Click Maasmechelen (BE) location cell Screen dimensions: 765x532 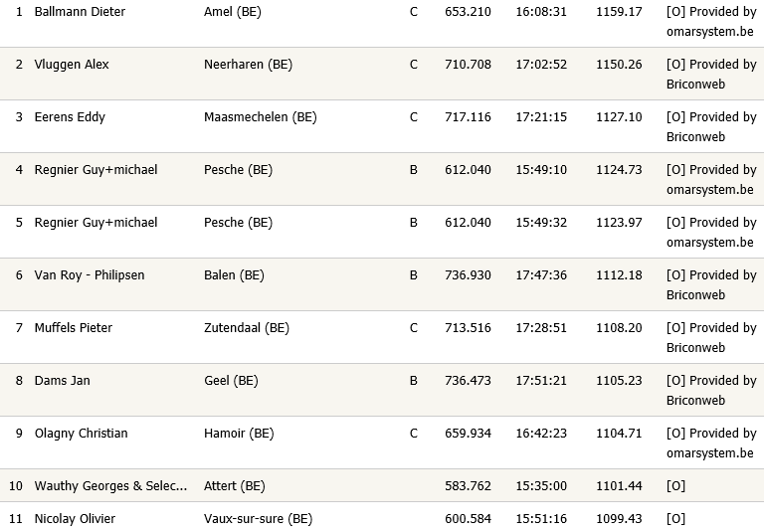pyautogui.click(x=260, y=117)
